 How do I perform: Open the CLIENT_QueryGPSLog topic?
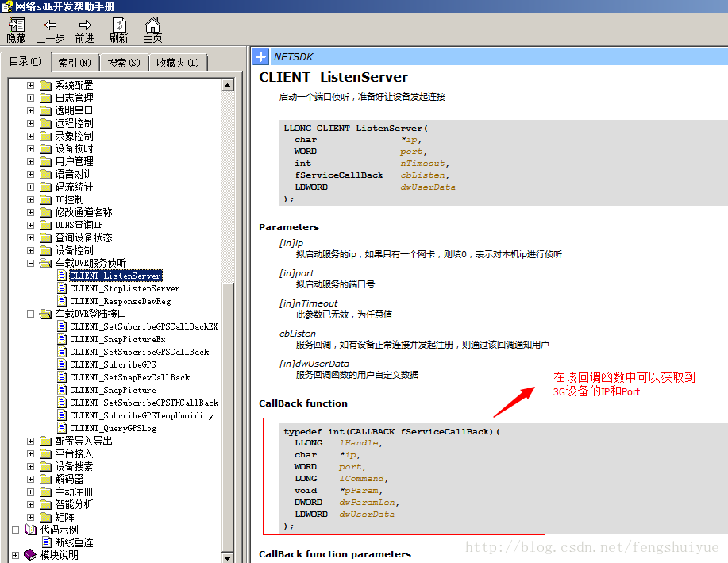point(114,428)
